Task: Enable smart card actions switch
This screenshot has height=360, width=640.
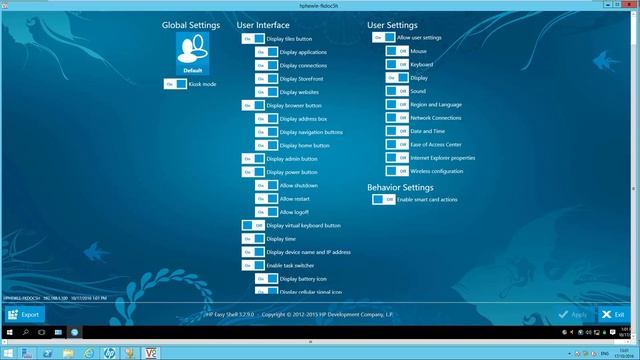Action: tap(384, 200)
